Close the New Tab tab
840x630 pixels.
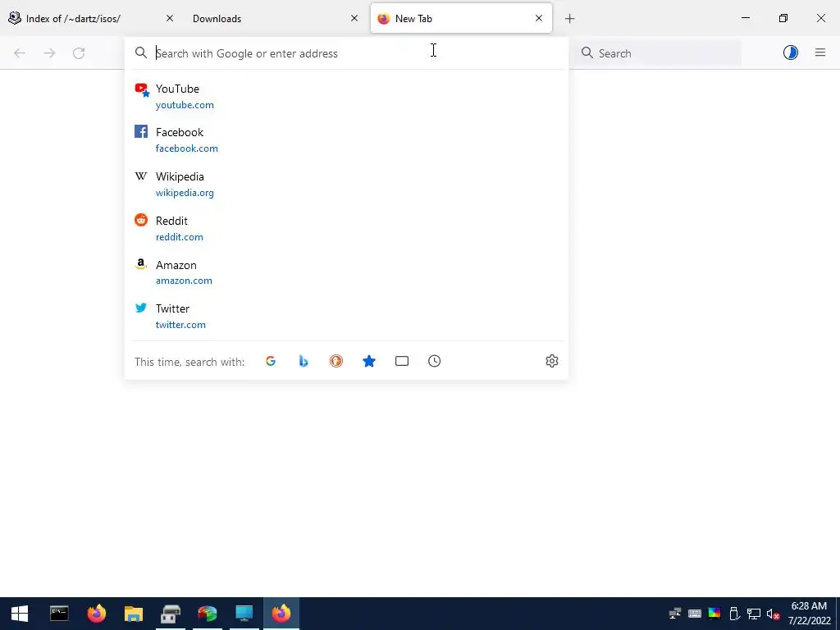coord(539,18)
